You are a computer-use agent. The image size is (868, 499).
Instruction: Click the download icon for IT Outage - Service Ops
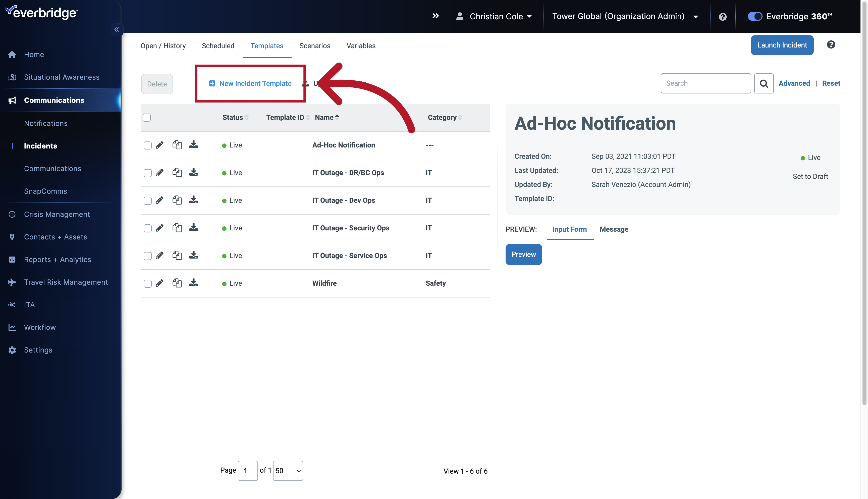coord(193,255)
